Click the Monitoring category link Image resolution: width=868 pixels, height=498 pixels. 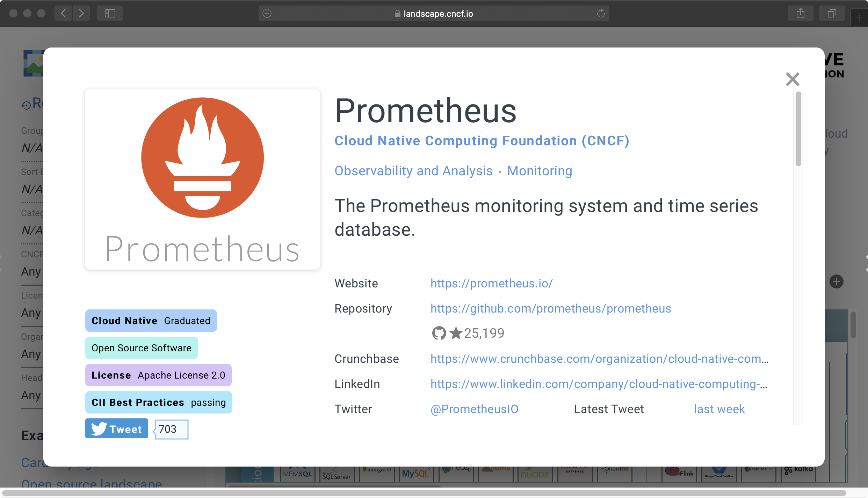point(540,171)
